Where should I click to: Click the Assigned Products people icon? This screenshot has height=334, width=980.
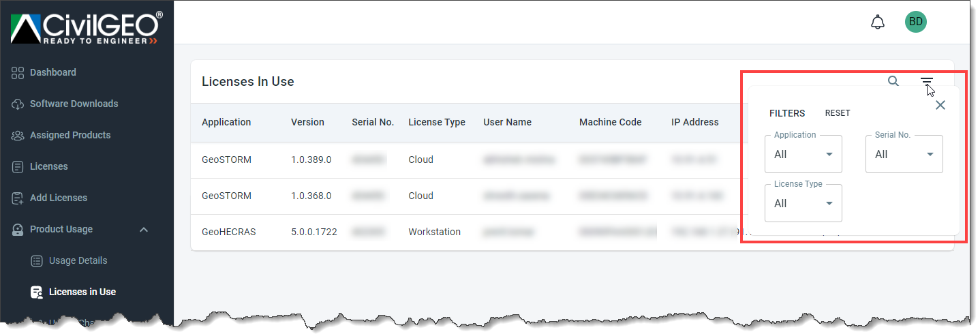[x=18, y=135]
